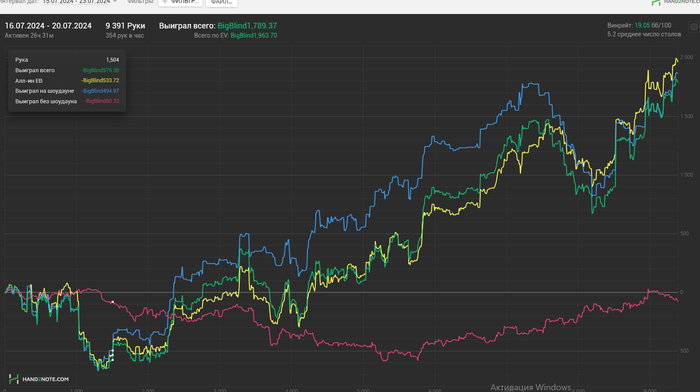Click tooltip showdown winnings -BigBlind494.97 value
700x392 pixels.
pyautogui.click(x=100, y=91)
